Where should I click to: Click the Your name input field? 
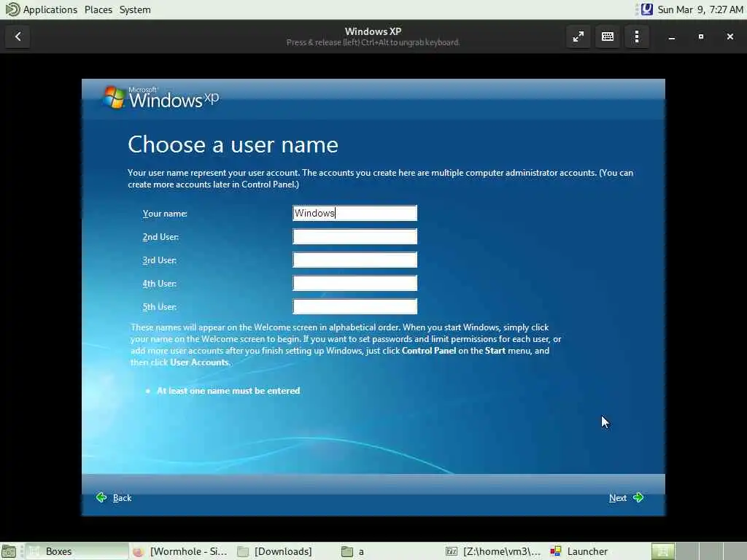[355, 213]
